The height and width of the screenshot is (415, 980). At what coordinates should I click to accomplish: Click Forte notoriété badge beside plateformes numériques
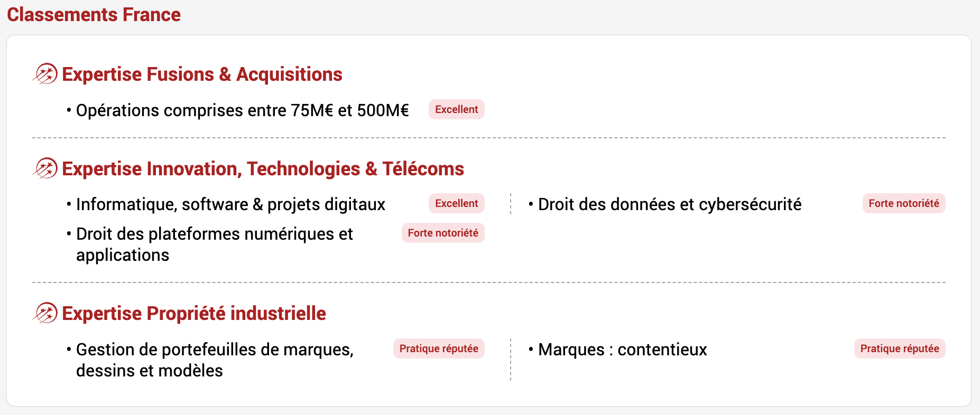pyautogui.click(x=443, y=233)
